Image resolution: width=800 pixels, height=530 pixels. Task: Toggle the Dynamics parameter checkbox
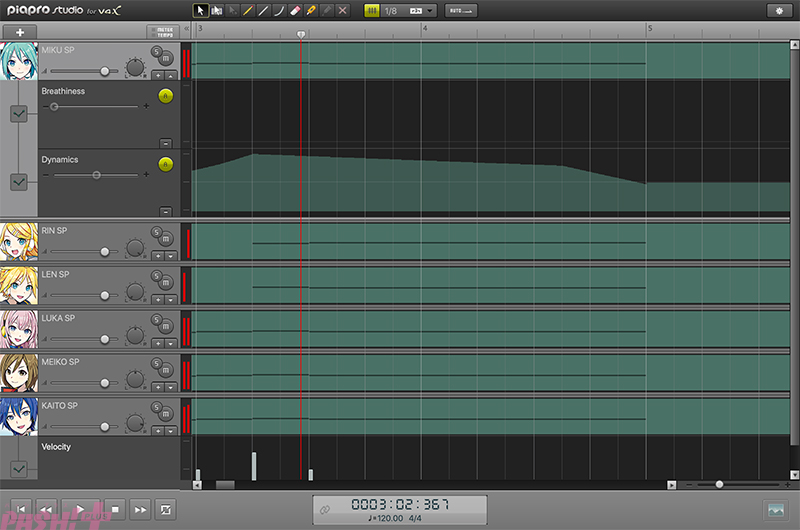pyautogui.click(x=19, y=182)
